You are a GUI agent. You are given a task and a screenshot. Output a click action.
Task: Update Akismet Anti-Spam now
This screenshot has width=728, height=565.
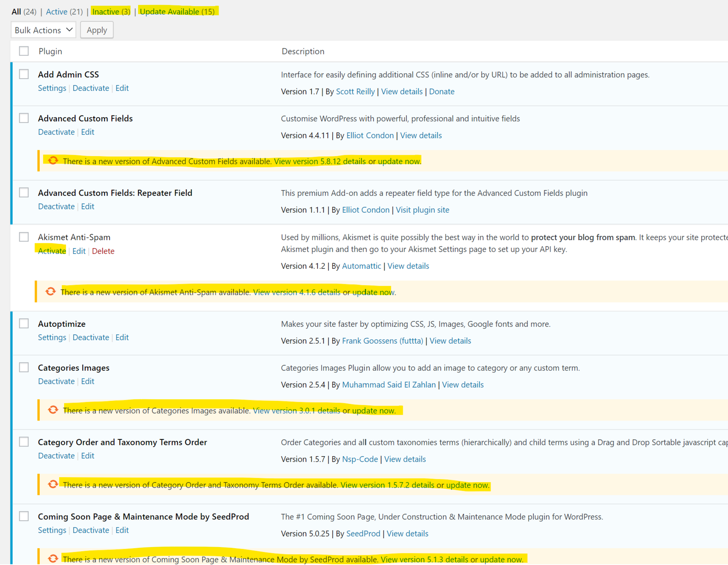point(373,292)
